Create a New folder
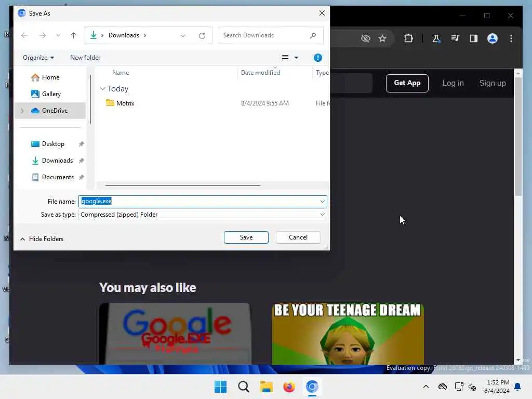532x399 pixels. pos(85,58)
